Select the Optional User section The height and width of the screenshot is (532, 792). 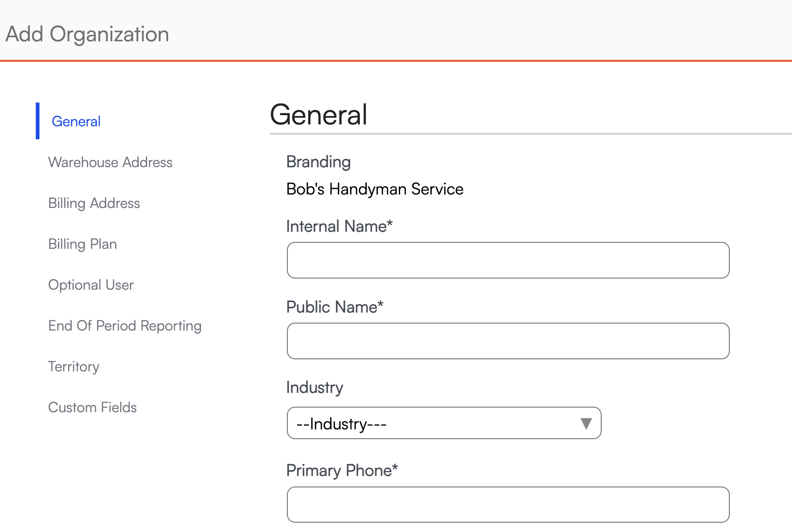(x=91, y=285)
